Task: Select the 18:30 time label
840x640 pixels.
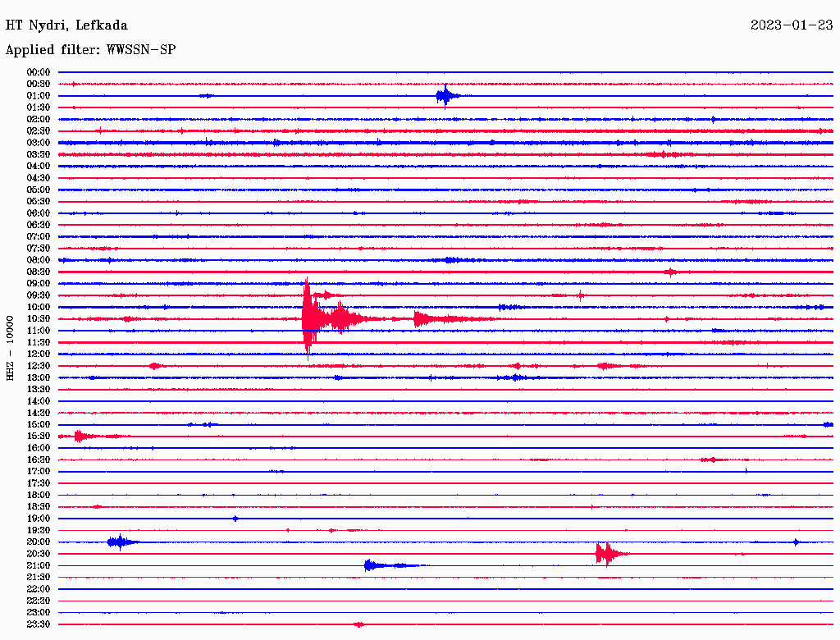Action: point(39,506)
